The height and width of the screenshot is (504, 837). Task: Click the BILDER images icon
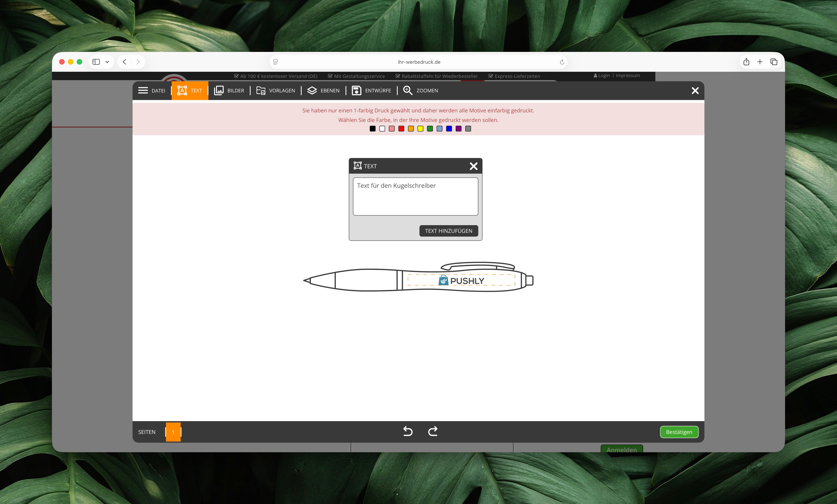click(x=219, y=90)
